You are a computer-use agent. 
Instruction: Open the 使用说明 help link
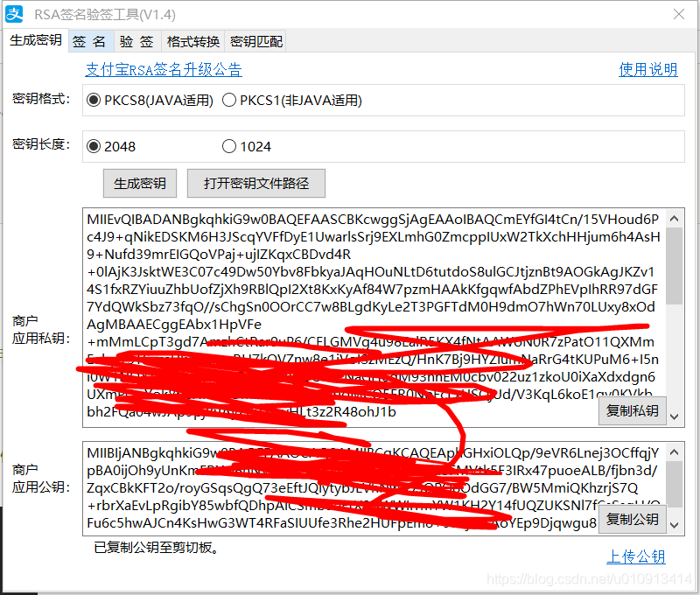648,68
